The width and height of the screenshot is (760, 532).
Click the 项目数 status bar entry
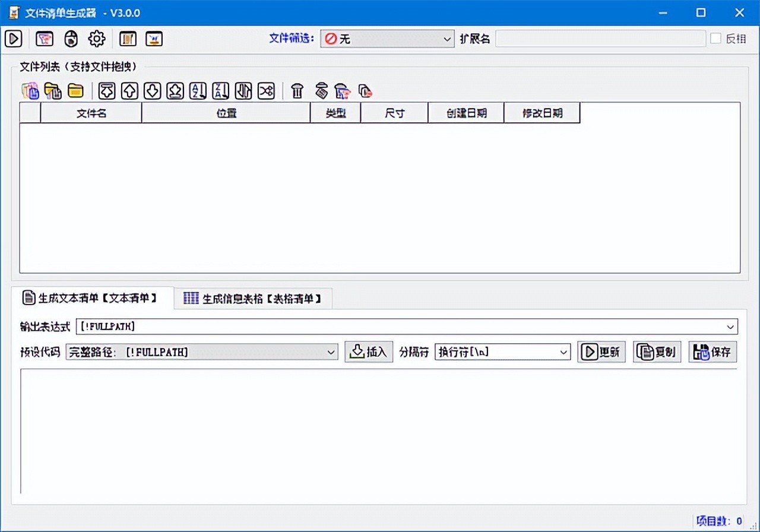click(719, 521)
